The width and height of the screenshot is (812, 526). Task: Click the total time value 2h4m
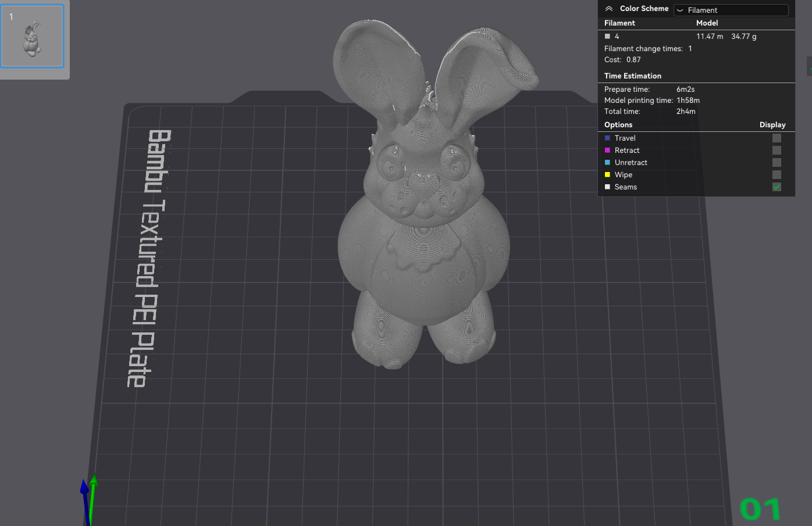(686, 111)
